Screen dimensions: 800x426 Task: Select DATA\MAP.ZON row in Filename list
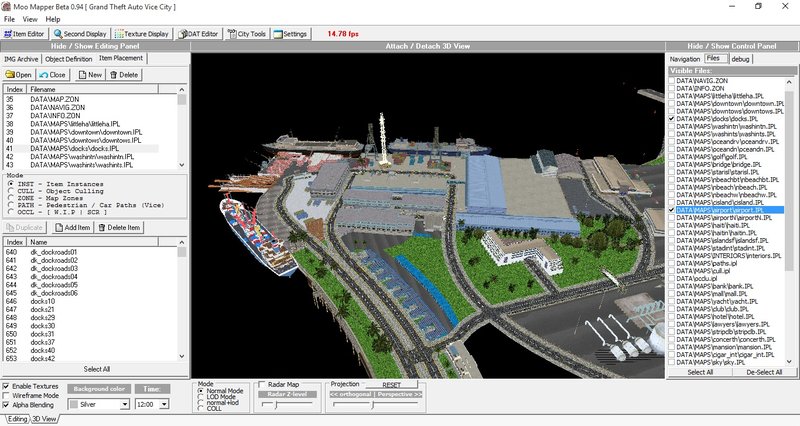(82, 99)
